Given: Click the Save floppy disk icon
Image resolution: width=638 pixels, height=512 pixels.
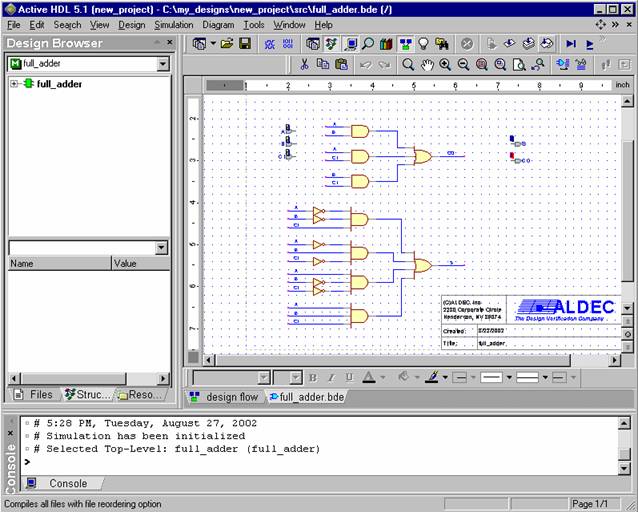Looking at the screenshot, I should (245, 44).
